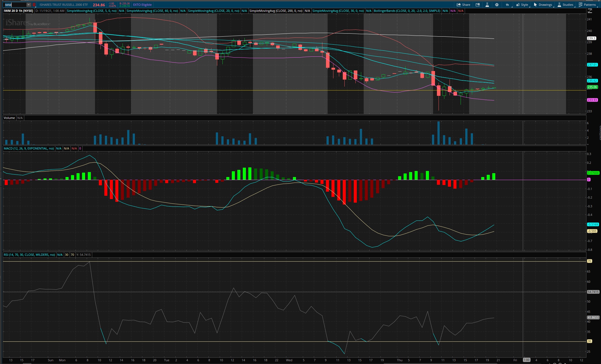Open chart settings gear icon

[x=497, y=5]
